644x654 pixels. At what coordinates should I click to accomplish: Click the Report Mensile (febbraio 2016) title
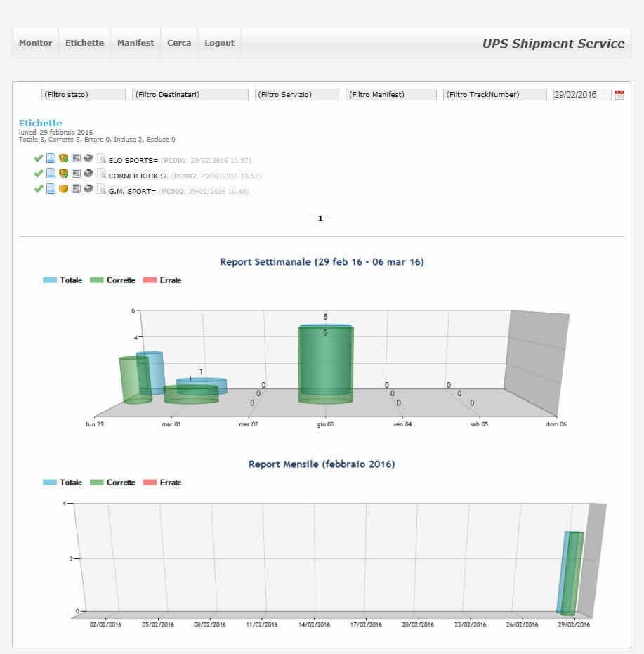[x=322, y=464]
